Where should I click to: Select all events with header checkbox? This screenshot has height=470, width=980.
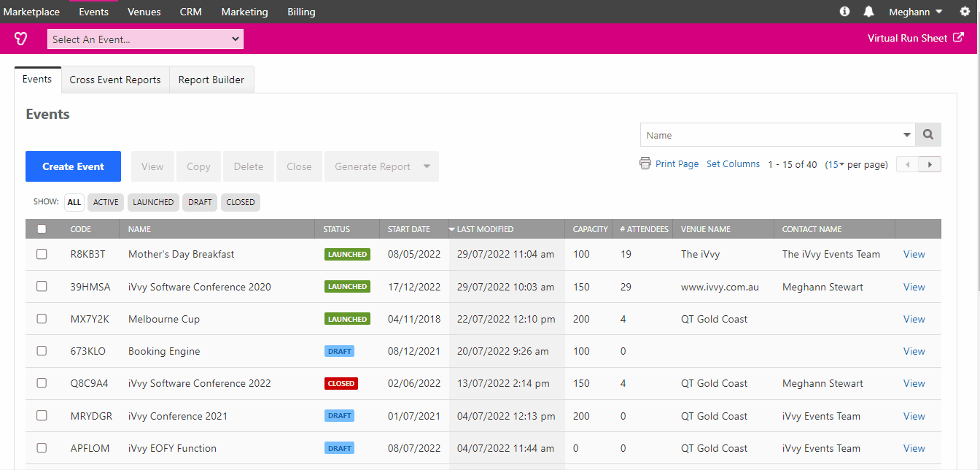point(42,229)
